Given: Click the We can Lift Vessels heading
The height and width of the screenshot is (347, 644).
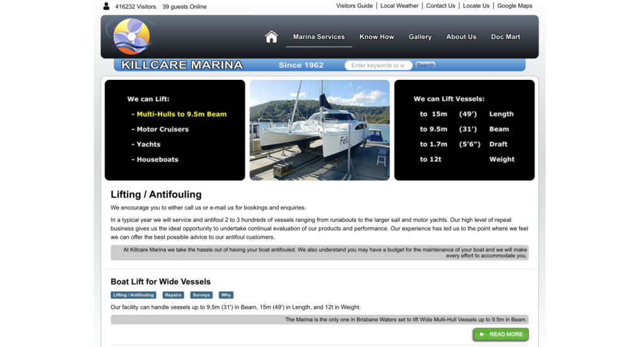Looking at the screenshot, I should pos(449,99).
